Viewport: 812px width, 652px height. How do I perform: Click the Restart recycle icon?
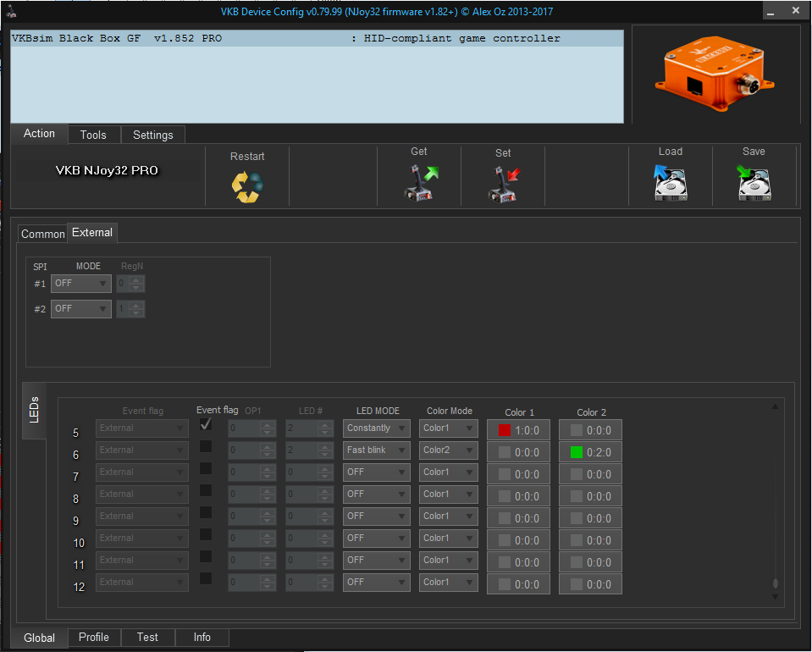pyautogui.click(x=247, y=185)
